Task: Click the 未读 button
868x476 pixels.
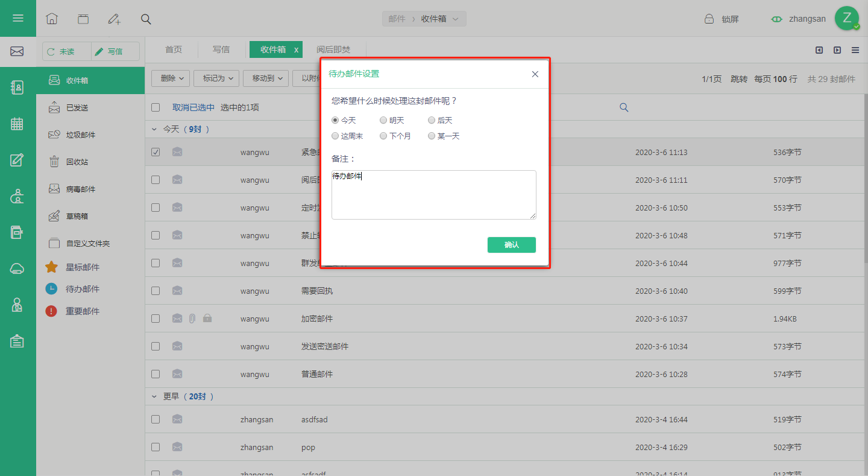Action: click(67, 51)
